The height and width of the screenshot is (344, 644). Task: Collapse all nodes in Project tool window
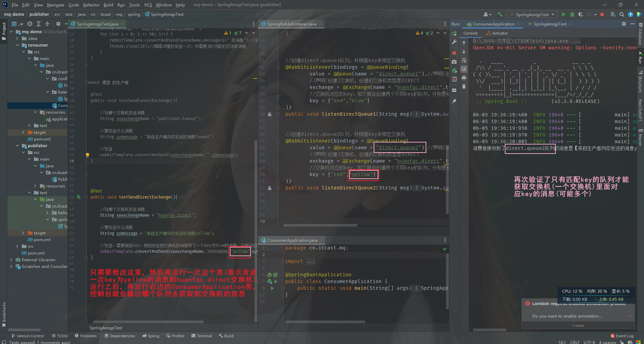(47, 24)
